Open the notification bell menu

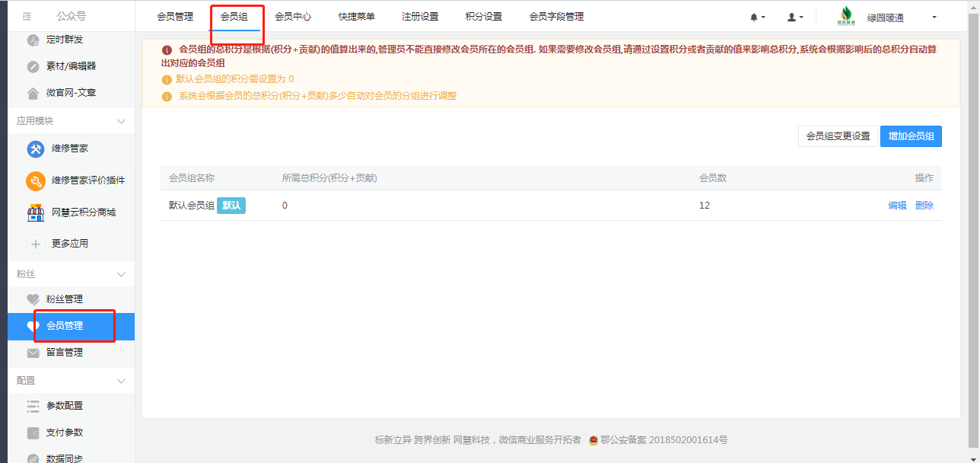(x=757, y=17)
